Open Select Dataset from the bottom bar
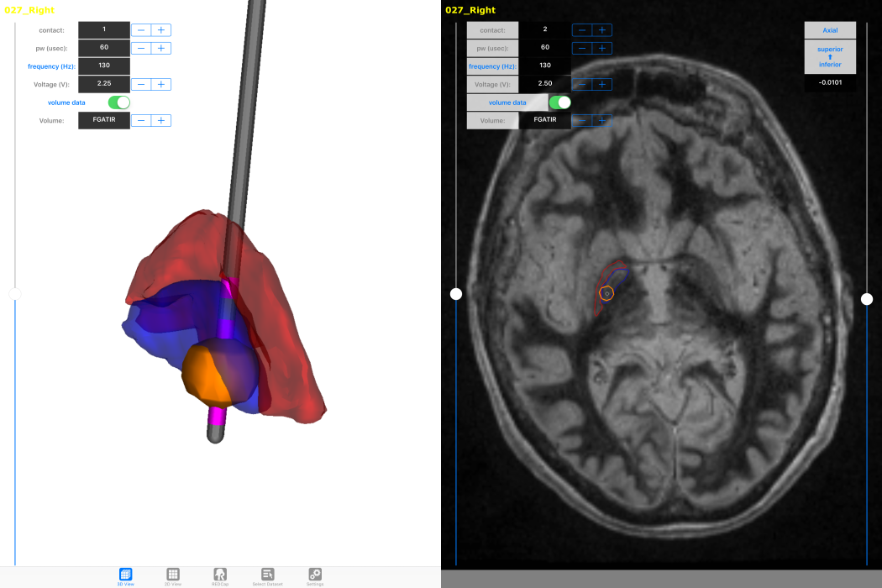This screenshot has height=588, width=882. click(266, 575)
